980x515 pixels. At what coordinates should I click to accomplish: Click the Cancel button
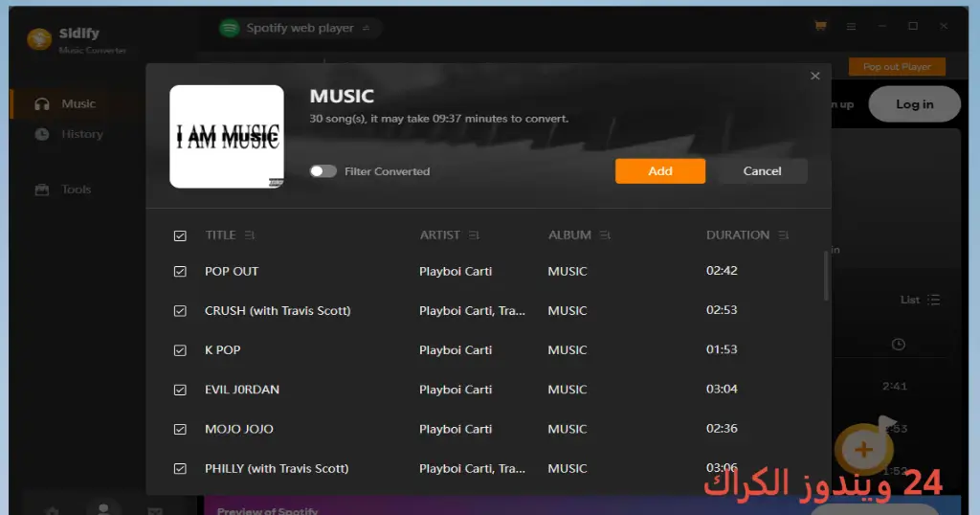point(762,171)
